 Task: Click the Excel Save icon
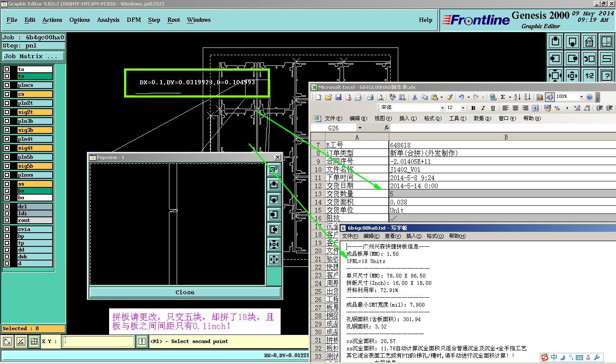(x=338, y=97)
